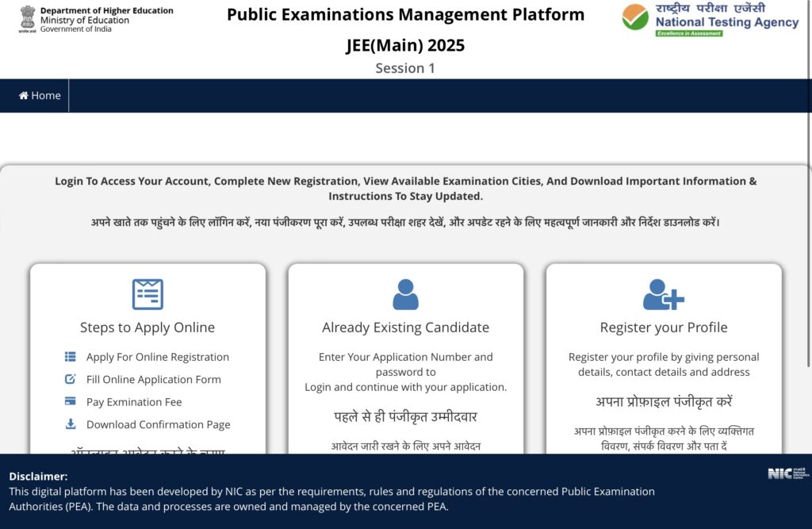Click the list icon beside Apply For Online Registration
This screenshot has height=529, width=812.
(x=71, y=356)
